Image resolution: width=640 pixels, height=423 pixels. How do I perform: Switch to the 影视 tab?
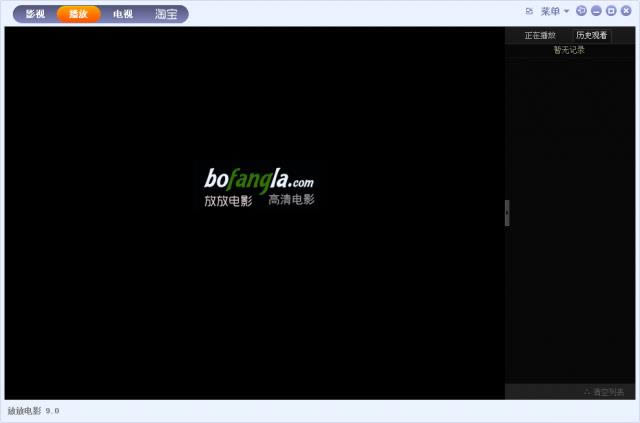[x=36, y=14]
